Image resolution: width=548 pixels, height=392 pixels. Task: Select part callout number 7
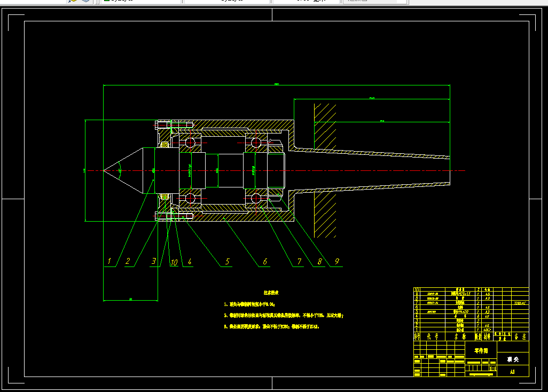click(x=299, y=261)
